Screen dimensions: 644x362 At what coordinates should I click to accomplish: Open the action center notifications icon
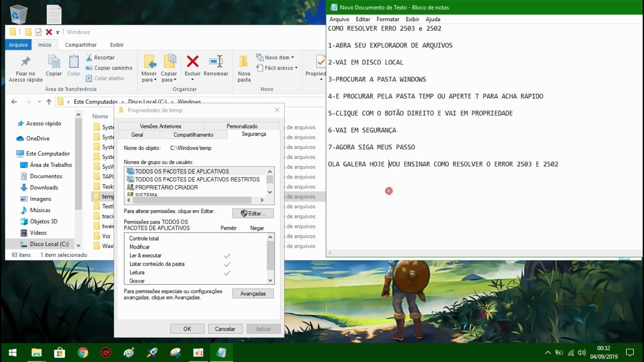click(629, 352)
